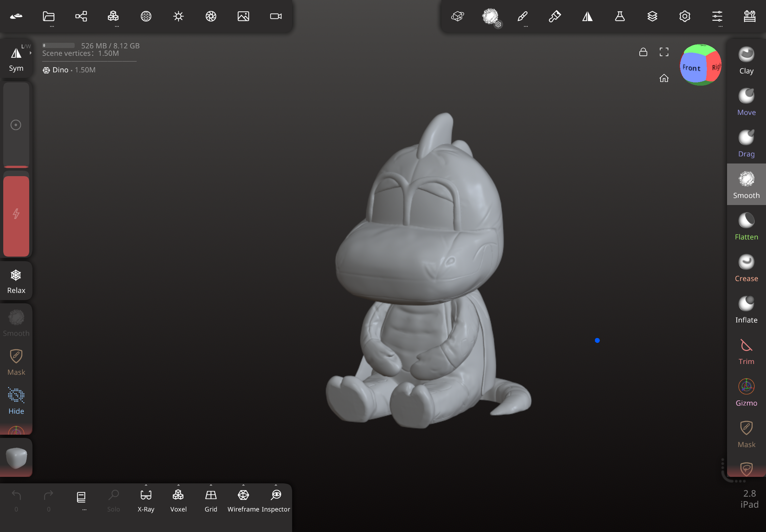Choose the Gizmo transform tool
Screen dimensions: 766x532
coord(746,393)
